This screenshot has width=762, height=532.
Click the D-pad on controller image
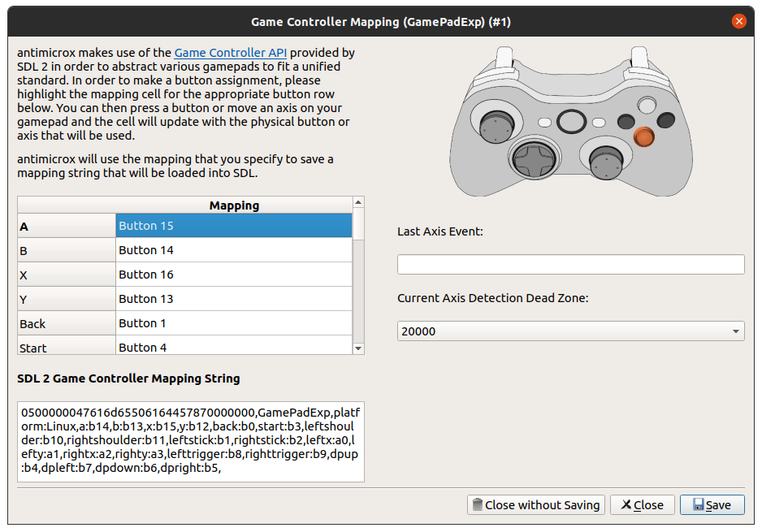(x=534, y=160)
